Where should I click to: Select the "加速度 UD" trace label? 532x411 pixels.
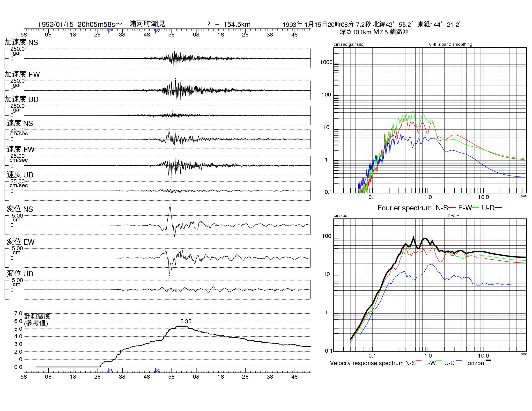coord(22,99)
